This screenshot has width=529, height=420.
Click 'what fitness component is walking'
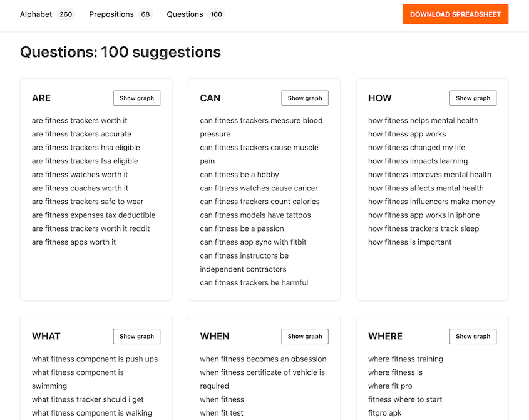coord(92,413)
